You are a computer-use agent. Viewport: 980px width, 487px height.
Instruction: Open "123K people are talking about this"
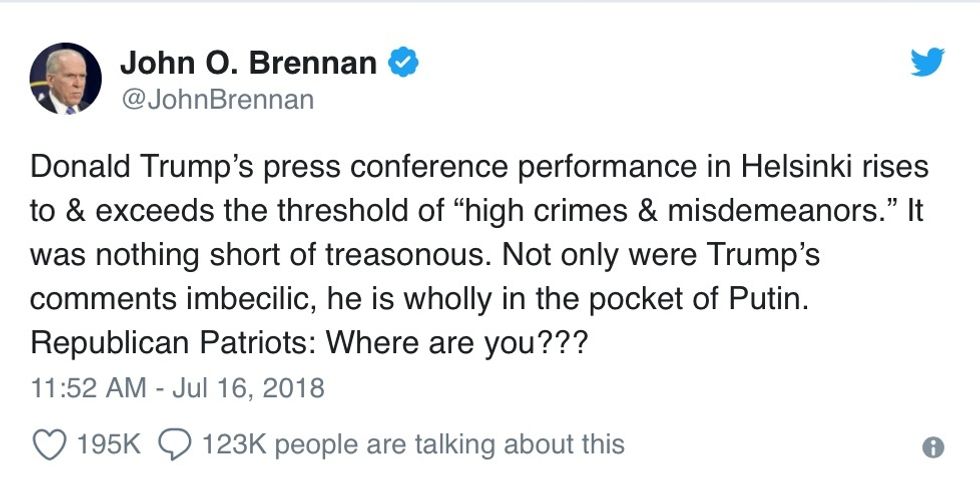(413, 445)
